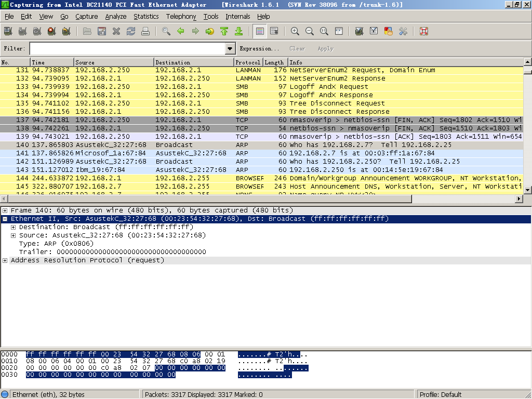Toggle packet list colorization icon
The image size is (532, 399).
click(x=260, y=31)
